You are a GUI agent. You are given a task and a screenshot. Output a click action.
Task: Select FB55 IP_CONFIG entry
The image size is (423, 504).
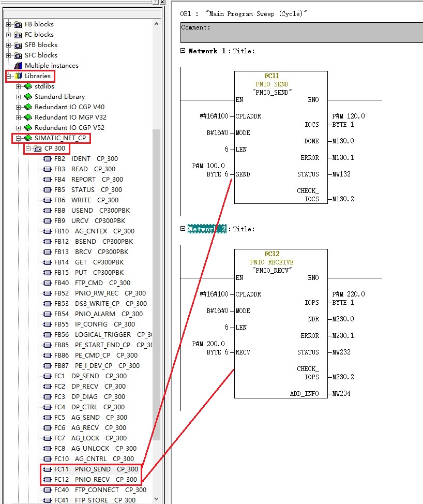tap(95, 324)
